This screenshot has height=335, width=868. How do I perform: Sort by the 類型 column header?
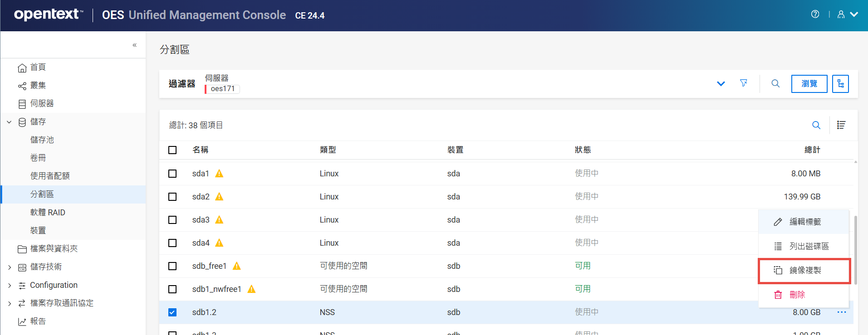click(x=328, y=150)
